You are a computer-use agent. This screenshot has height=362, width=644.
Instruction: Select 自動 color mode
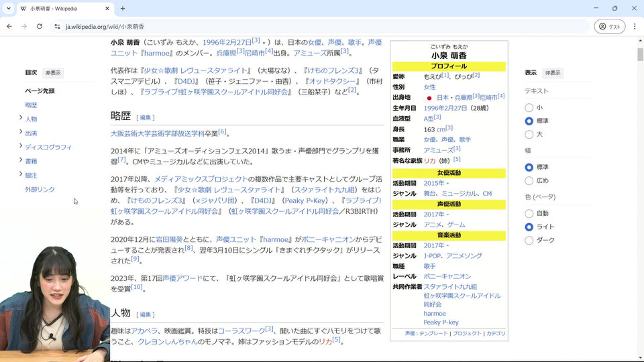pos(529,213)
